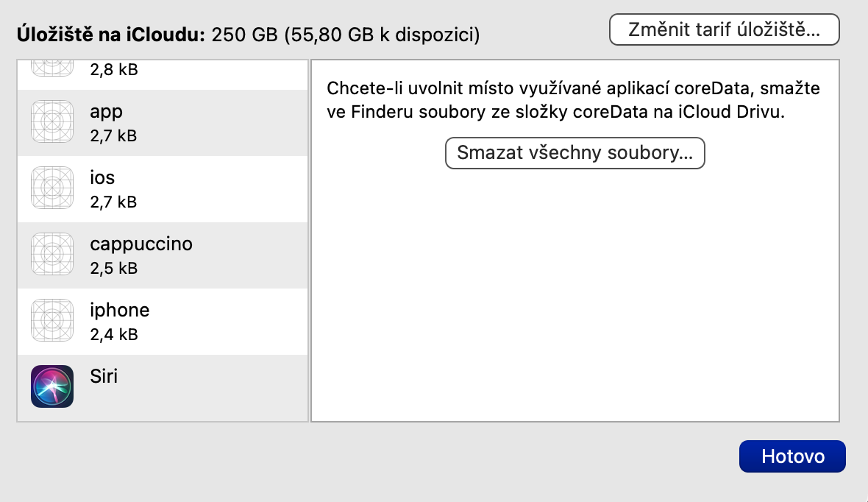868x502 pixels.
Task: Select the ios entry by its name
Action: [x=102, y=178]
